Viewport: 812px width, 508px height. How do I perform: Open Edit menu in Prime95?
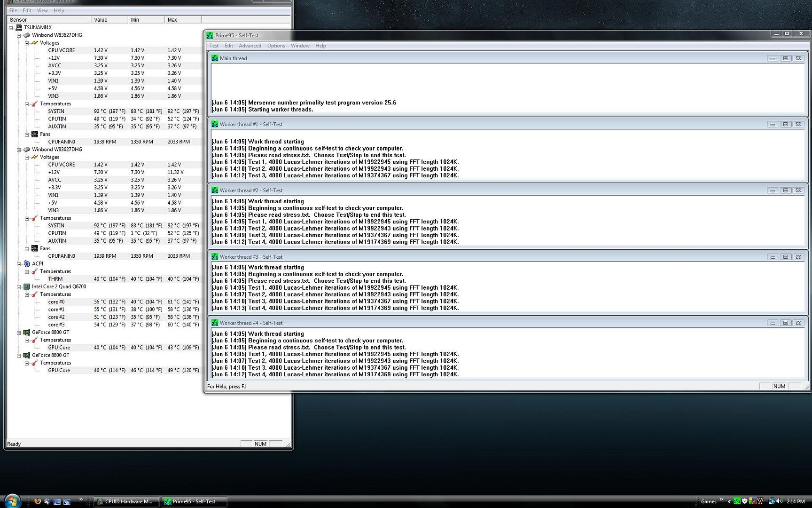point(228,46)
